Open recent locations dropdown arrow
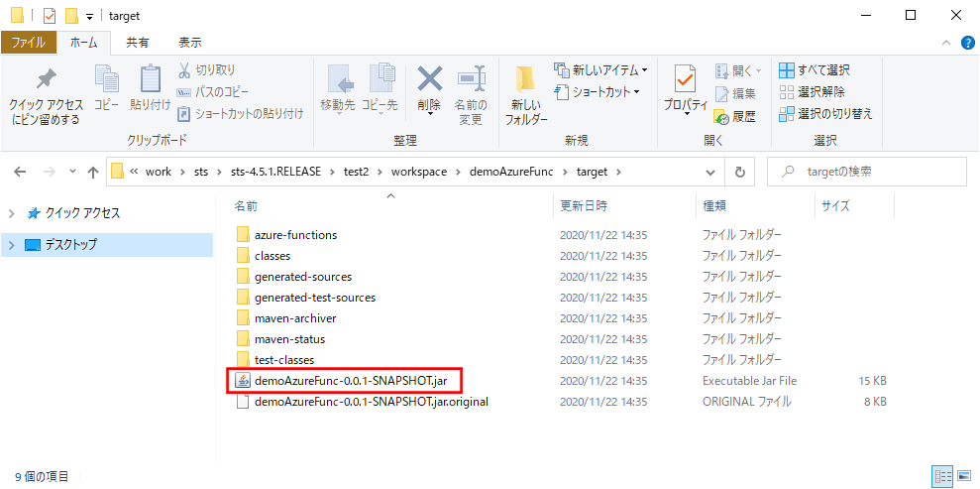 (x=72, y=172)
